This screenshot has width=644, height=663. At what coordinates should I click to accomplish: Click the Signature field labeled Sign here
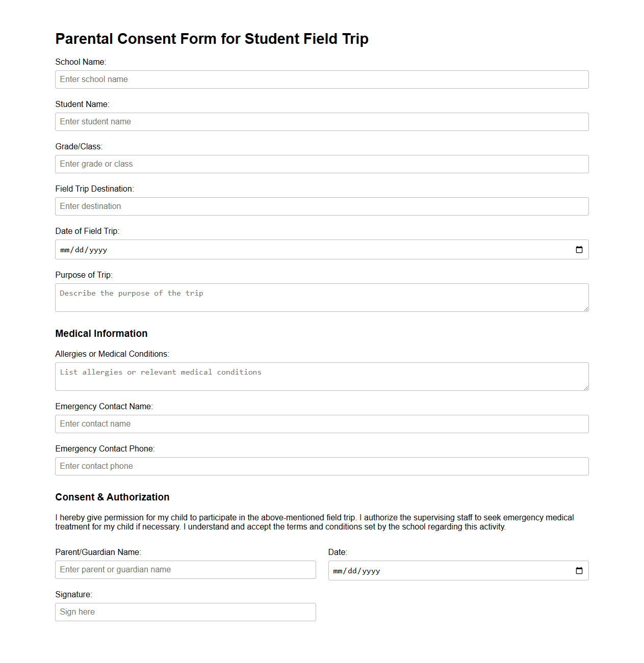click(185, 612)
